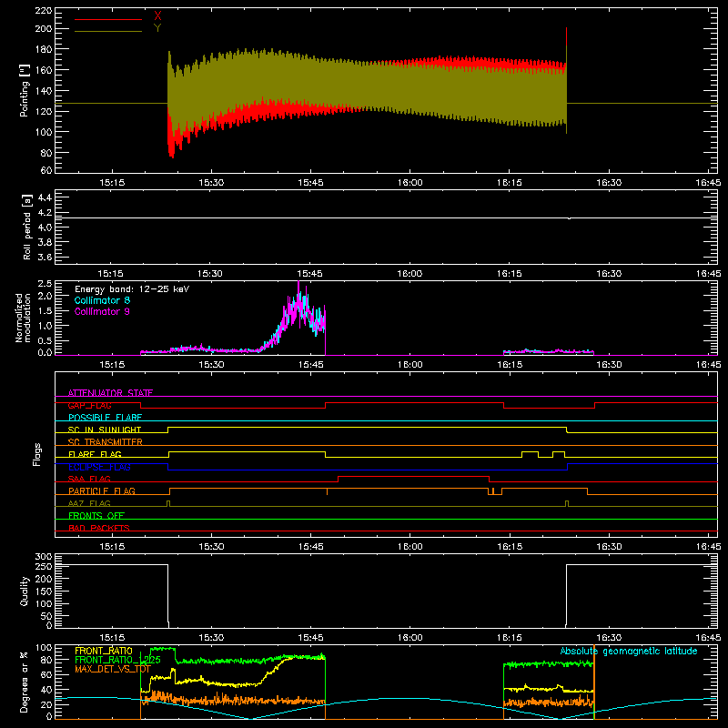Click the 'Absolute geomagnetic latitude' label
Image resolution: width=728 pixels, height=728 pixels.
629,651
